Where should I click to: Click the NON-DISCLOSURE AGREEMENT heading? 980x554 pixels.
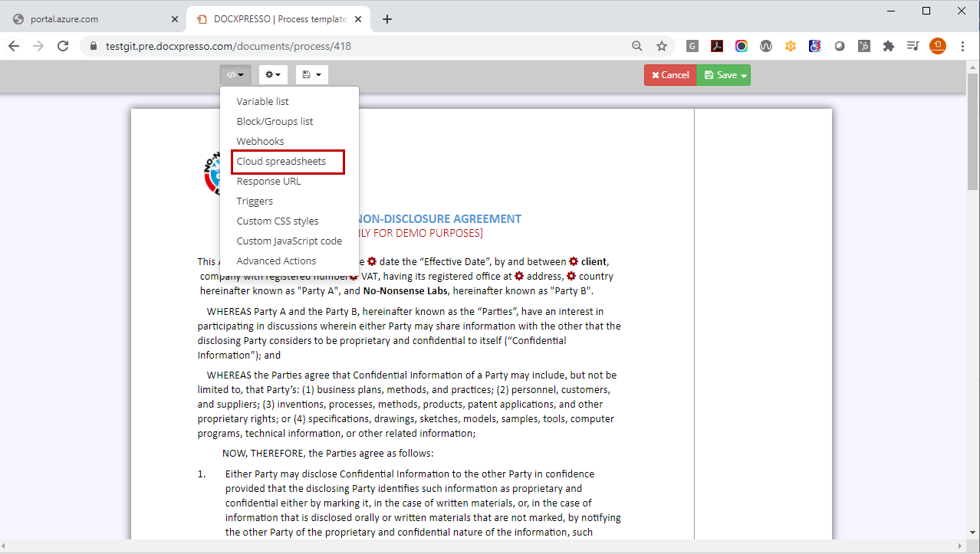[440, 219]
